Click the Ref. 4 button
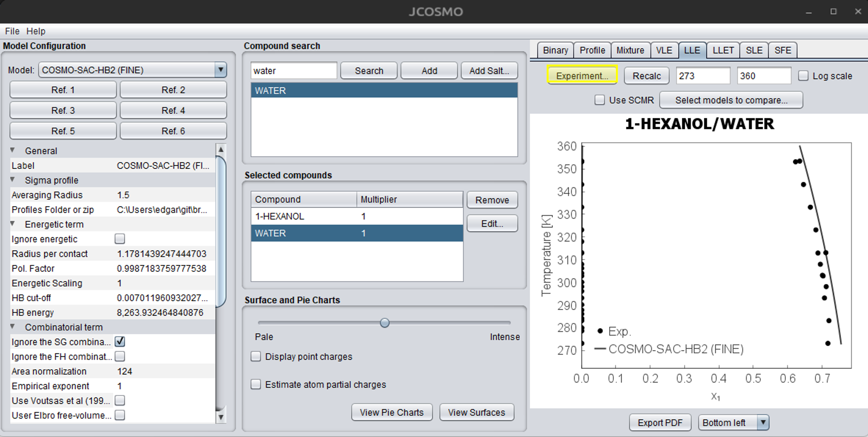This screenshot has height=437, width=868. [173, 110]
